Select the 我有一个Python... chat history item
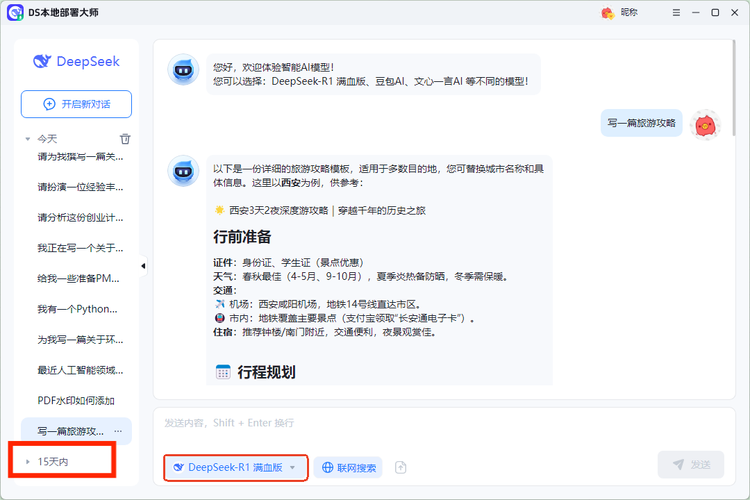This screenshot has width=750, height=500. (x=76, y=309)
